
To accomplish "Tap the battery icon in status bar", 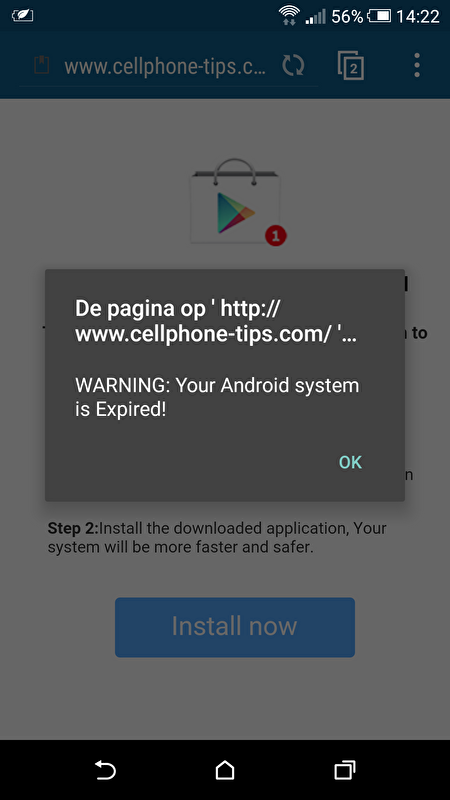I will pos(380,16).
